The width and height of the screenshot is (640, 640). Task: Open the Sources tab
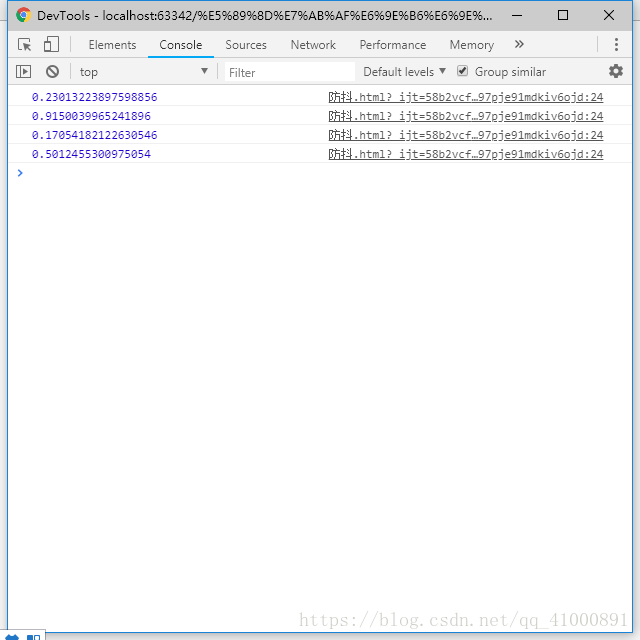pyautogui.click(x=246, y=44)
